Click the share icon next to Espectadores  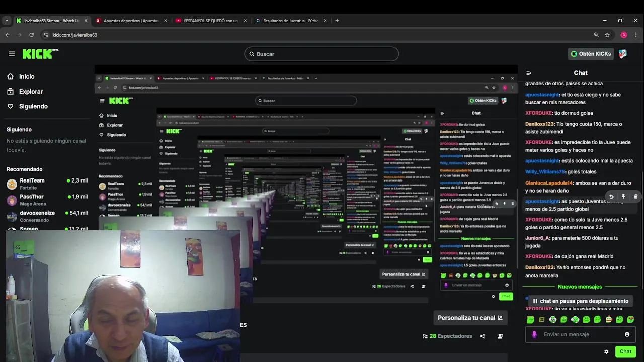click(482, 336)
